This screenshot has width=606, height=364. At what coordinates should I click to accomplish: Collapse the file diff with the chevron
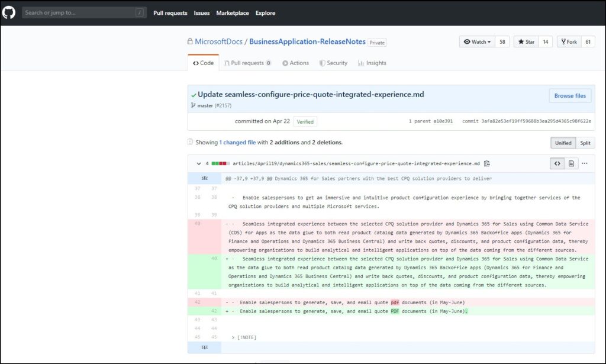(199, 163)
